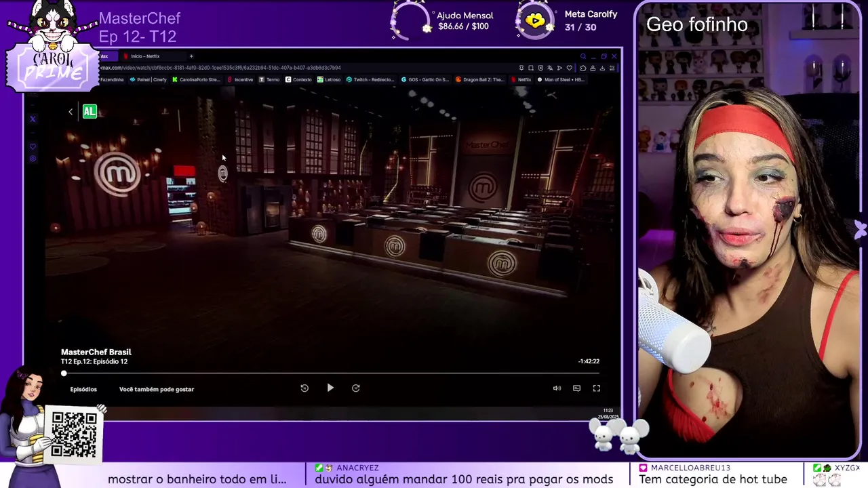Go back using the player's left arrow
This screenshot has height=488, width=868.
coord(71,112)
